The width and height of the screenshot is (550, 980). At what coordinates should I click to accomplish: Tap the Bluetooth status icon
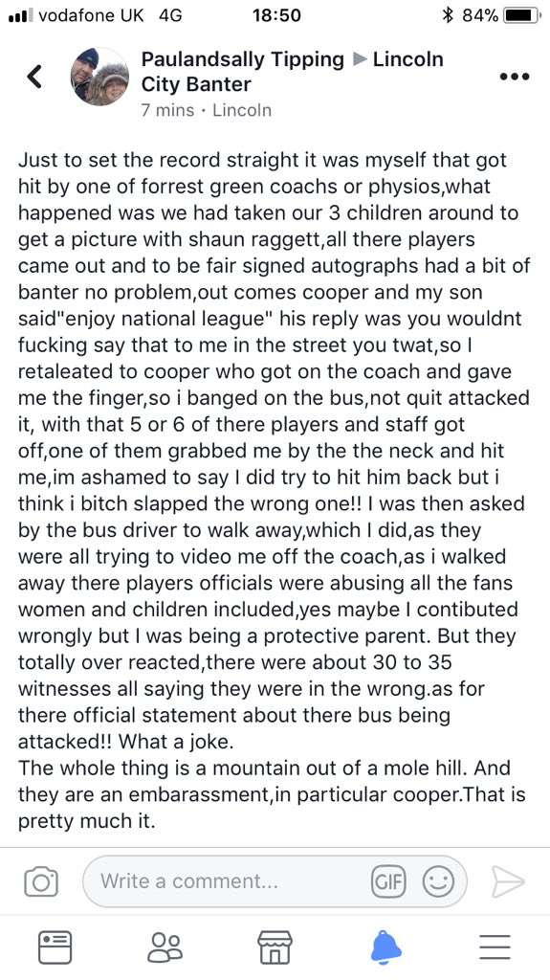pos(447,15)
